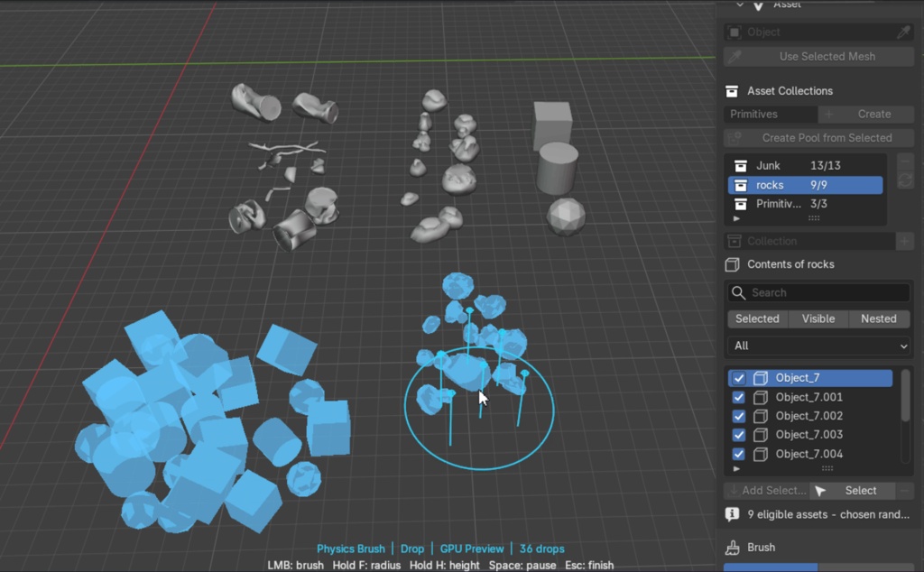The height and width of the screenshot is (572, 924).
Task: Uncheck the Object_7.003 checkbox
Action: click(x=738, y=435)
